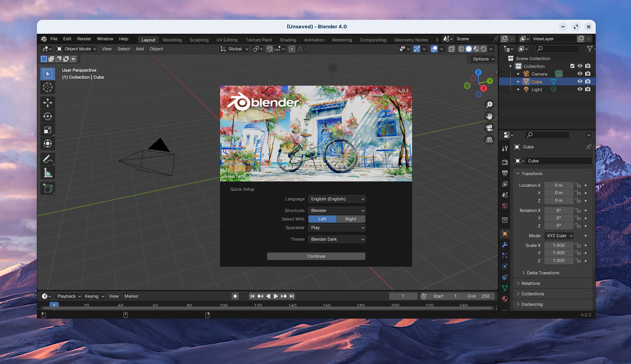Uncheck the Collection exclude checkbox
The image size is (631, 364).
572,66
